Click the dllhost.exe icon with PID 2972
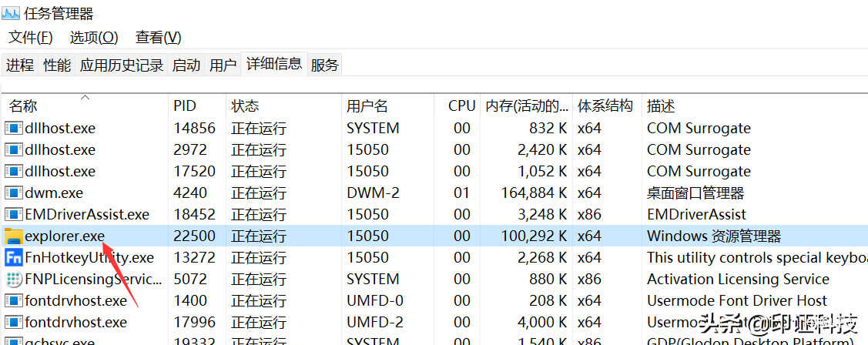 [13, 150]
